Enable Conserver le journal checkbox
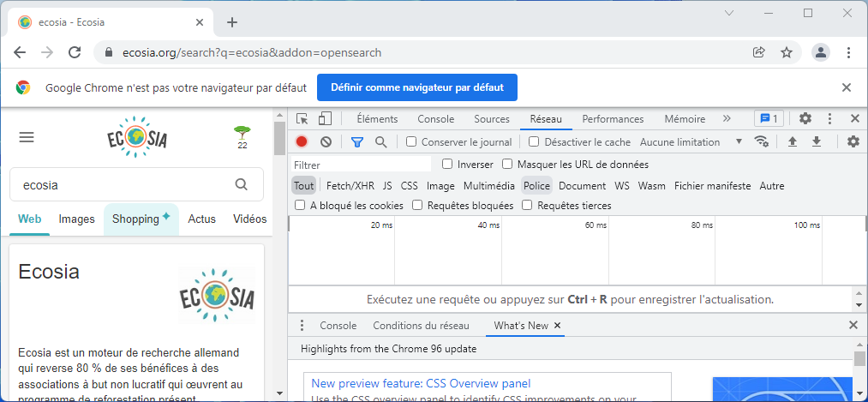Viewport: 868px width, 402px height. point(411,141)
